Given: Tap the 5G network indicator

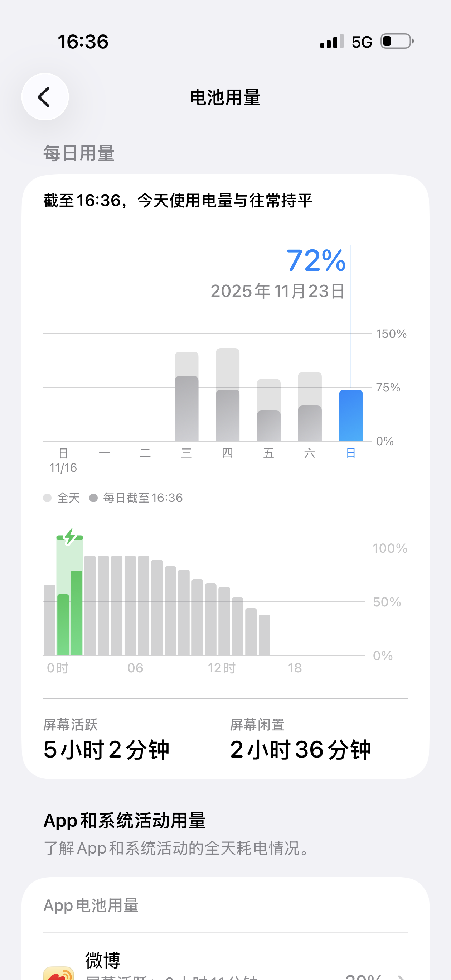Looking at the screenshot, I should (362, 42).
